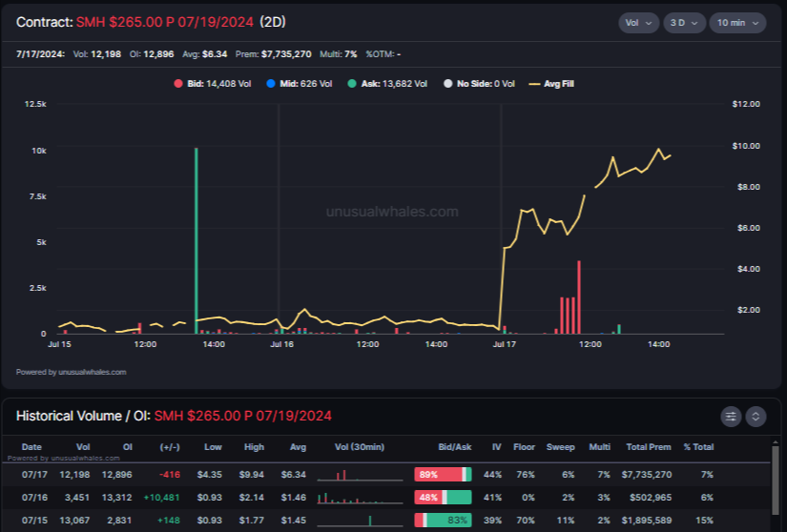787x532 pixels.
Task: Click the blue Mid legend dot
Action: pos(271,84)
